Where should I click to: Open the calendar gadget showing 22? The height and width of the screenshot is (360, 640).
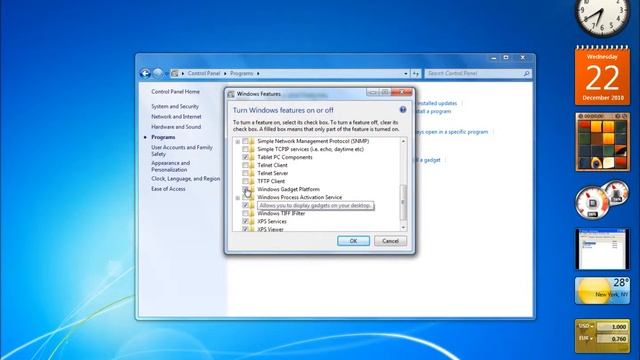click(602, 76)
